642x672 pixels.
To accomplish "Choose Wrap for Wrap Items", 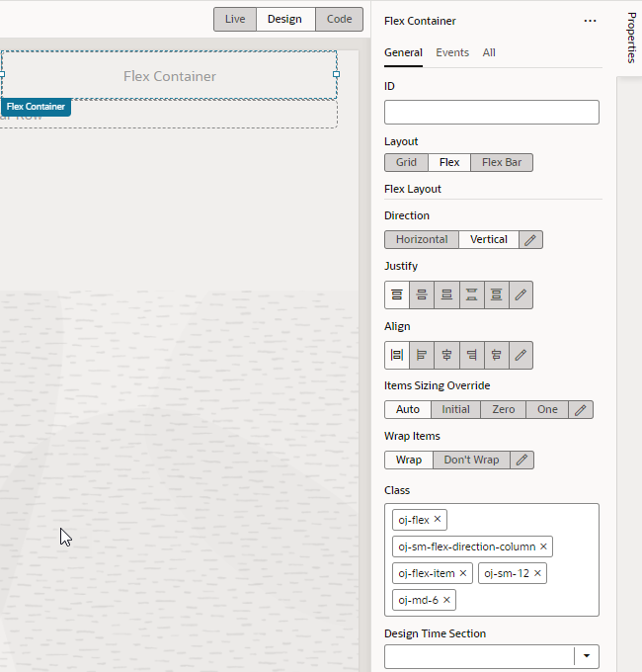I will [409, 460].
